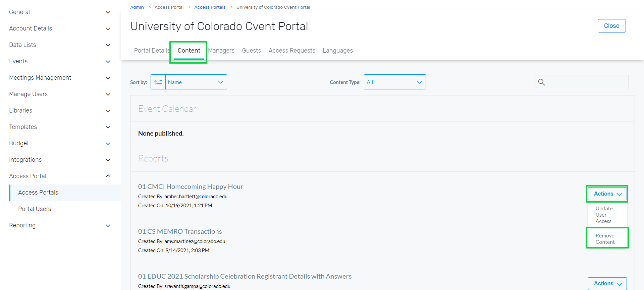Viewport: 644px width, 290px height.
Task: Click Created On 10/19/2021, 1:21 PM text
Action: tap(175, 206)
